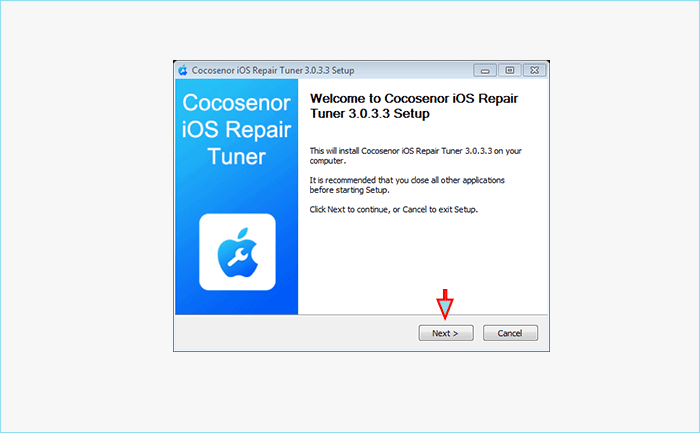The width and height of the screenshot is (700, 433).
Task: Close the Cocosenor setup window
Action: tap(534, 71)
